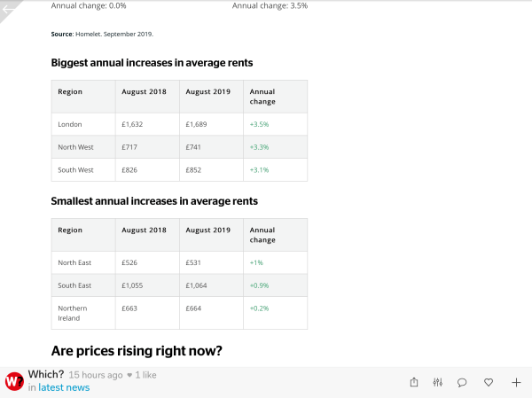This screenshot has height=398, width=532.
Task: Click the North West +3.3% change value
Action: coord(259,147)
